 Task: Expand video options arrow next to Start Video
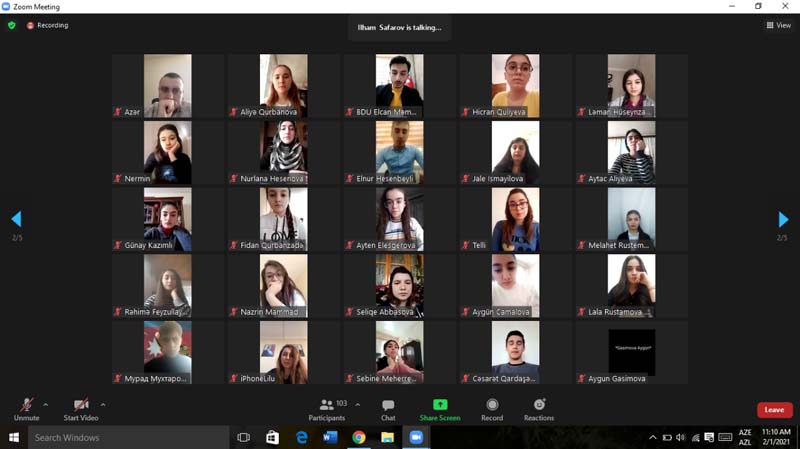tap(103, 405)
